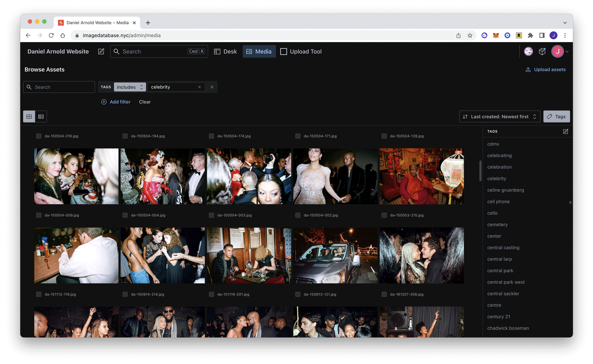Click the Browse Assets search field

(x=62, y=87)
